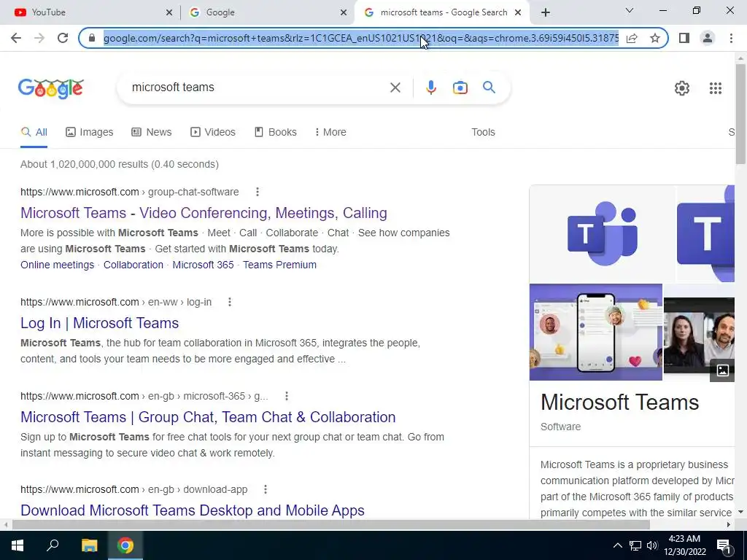747x560 pixels.
Task: Clear the search box with the X icon
Action: [x=395, y=87]
